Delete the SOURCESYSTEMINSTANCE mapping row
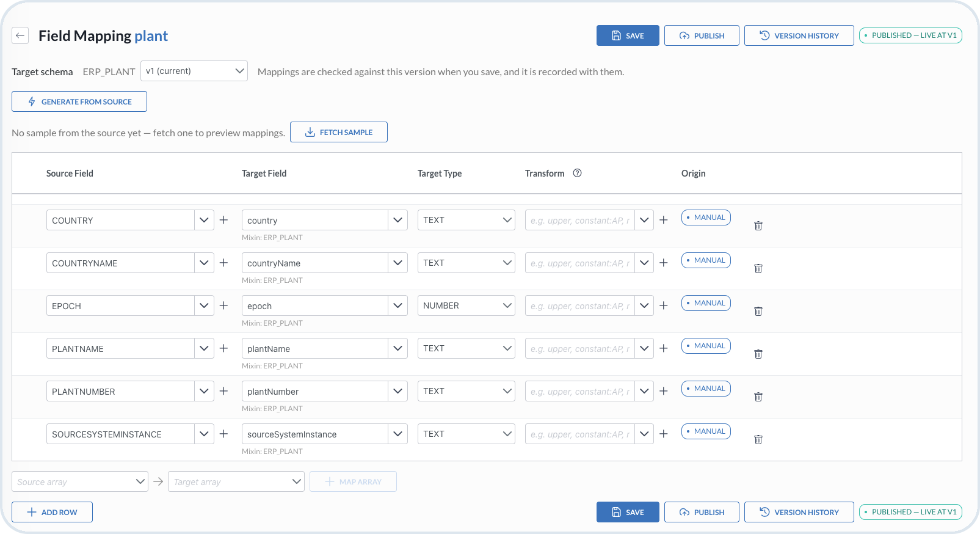 [x=758, y=439]
